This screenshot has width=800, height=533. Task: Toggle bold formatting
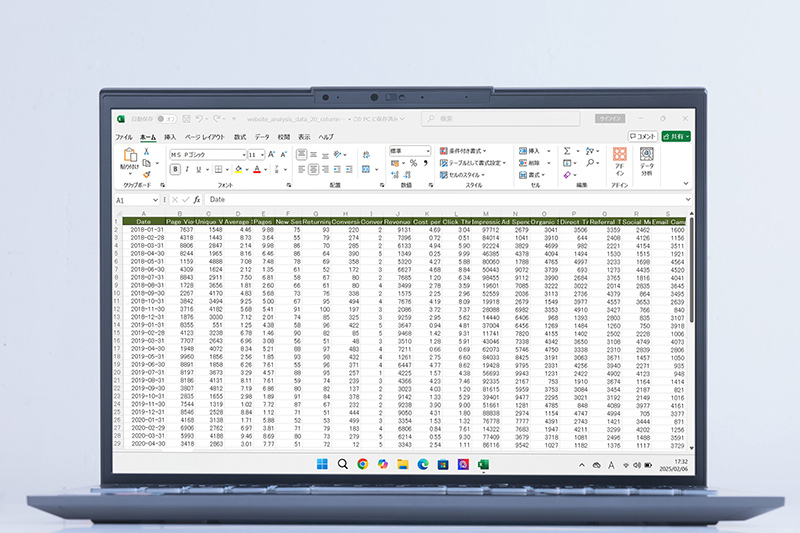(x=174, y=169)
